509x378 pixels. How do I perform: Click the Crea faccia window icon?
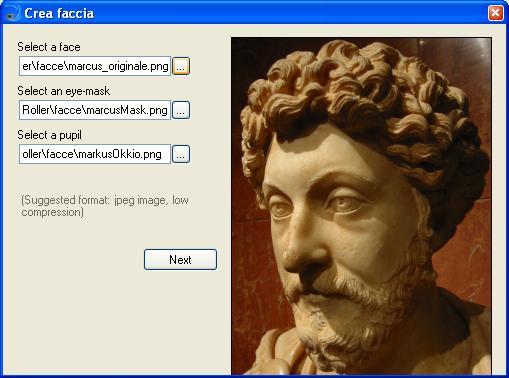coord(13,13)
